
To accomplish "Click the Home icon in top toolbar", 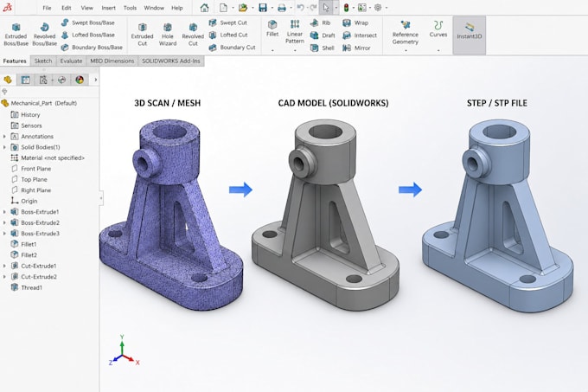I will (204, 8).
